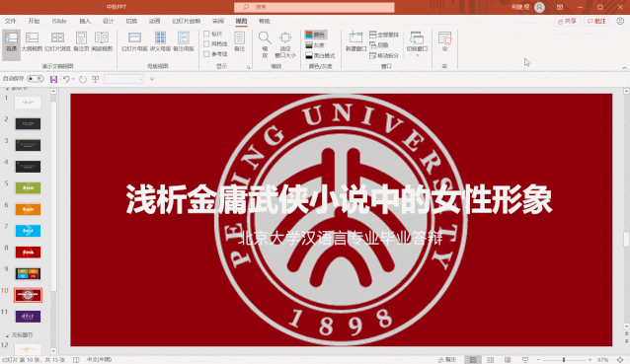This screenshot has height=364, width=630.
Task: Open a New Window (新建窗口)
Action: [355, 41]
